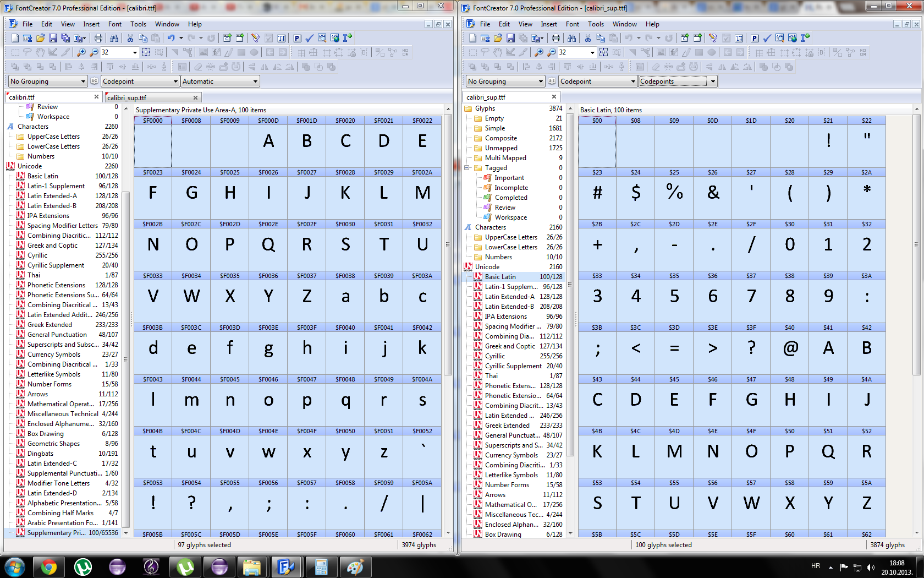Select glyph $F0036 letter Y
This screenshot has height=578, width=924.
coord(268,296)
